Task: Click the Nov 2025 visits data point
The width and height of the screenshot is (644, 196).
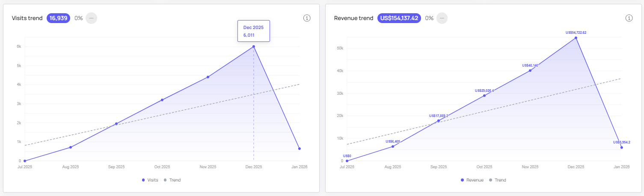Action: 208,77
